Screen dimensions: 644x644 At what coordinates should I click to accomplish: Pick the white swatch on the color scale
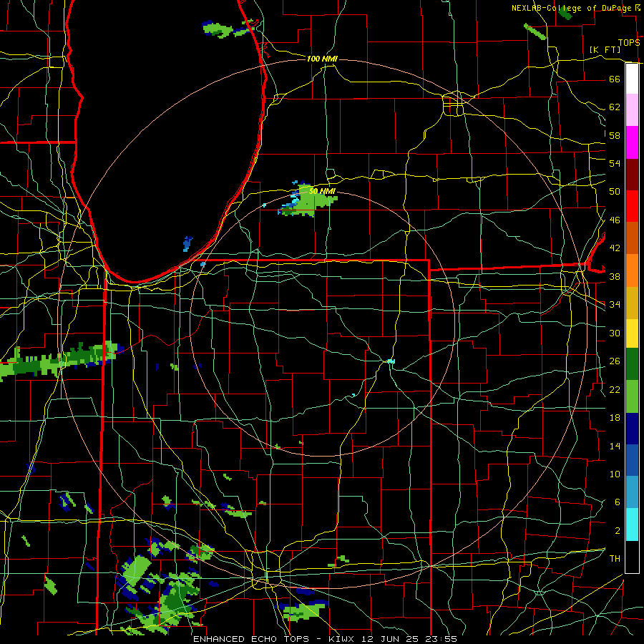(x=632, y=79)
